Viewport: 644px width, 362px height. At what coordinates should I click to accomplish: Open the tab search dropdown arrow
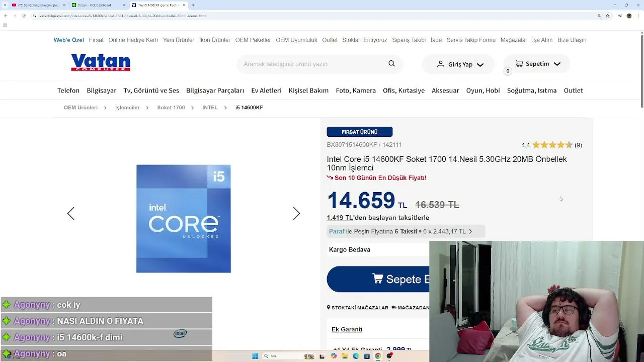(5, 5)
